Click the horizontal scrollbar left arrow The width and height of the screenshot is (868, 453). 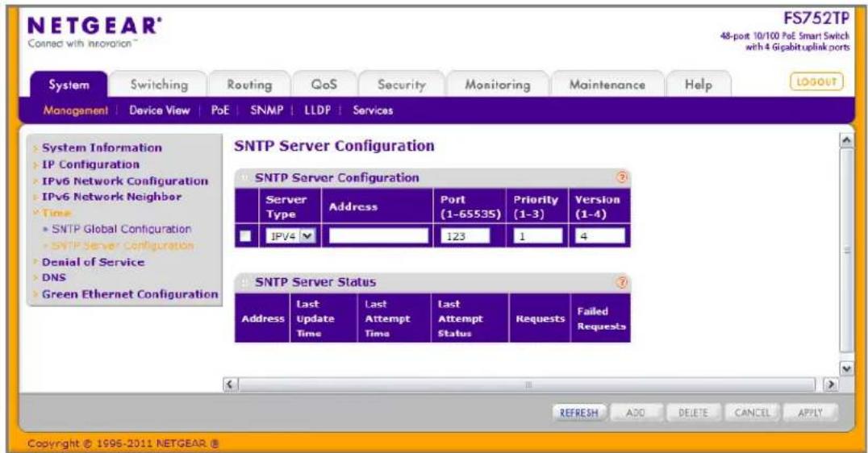pos(230,384)
